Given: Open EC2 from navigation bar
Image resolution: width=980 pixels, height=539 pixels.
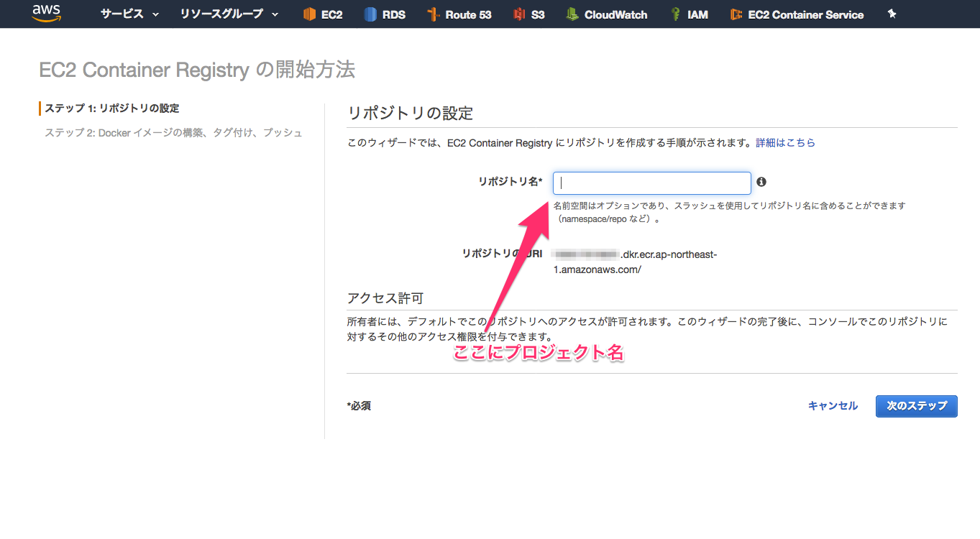Looking at the screenshot, I should tap(332, 14).
